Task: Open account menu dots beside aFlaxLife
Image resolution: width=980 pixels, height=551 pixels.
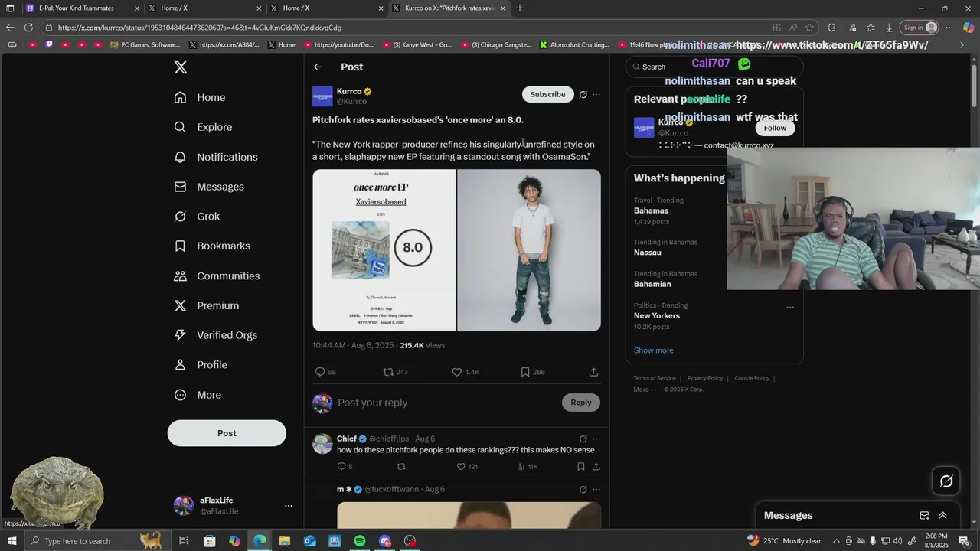Action: [289, 506]
